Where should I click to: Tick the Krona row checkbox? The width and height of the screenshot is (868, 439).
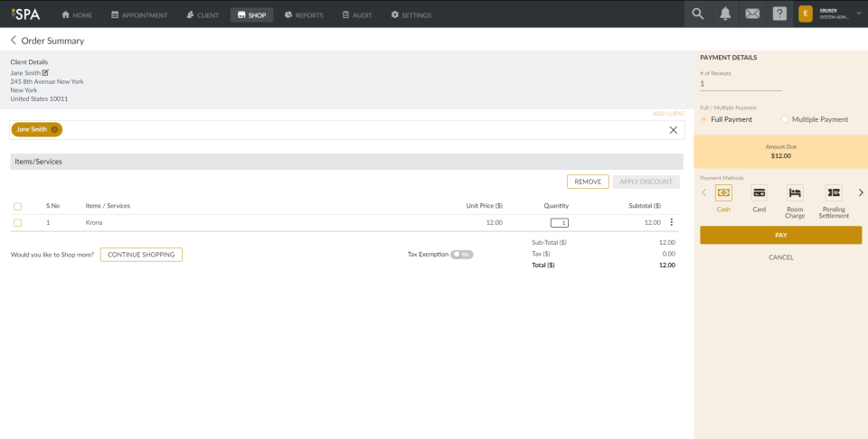[18, 223]
